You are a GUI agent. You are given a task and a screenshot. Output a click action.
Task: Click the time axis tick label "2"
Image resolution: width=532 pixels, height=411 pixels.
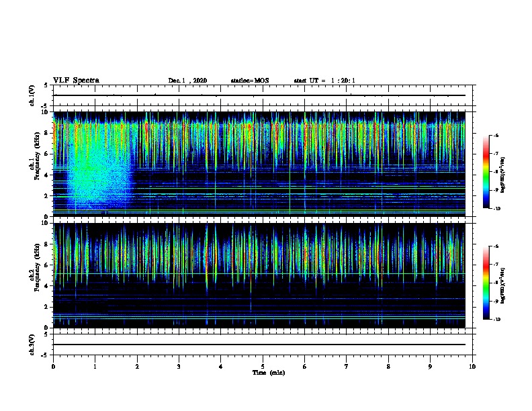coord(137,367)
